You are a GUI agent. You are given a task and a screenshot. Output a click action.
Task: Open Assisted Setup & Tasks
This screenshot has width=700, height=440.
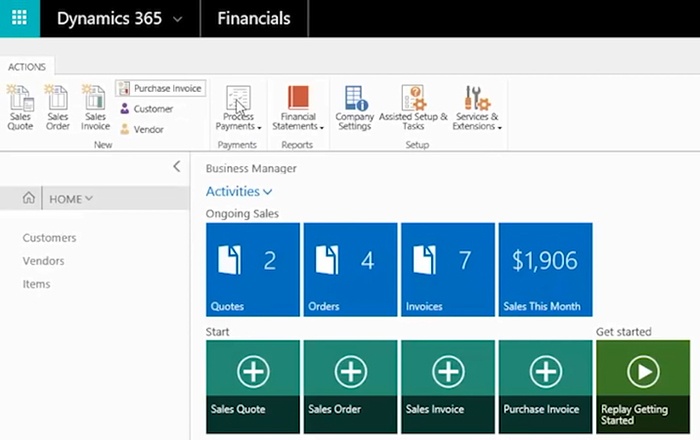pos(413,108)
